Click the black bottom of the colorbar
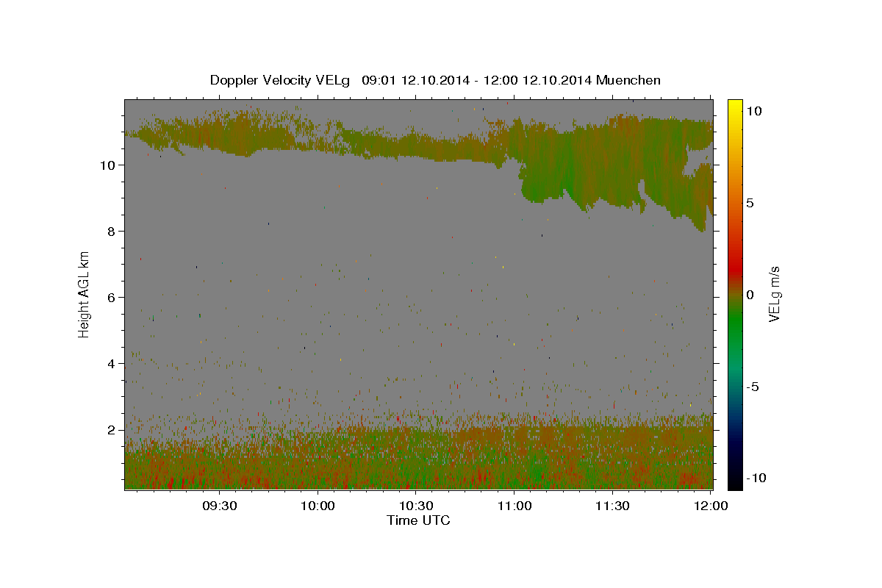This screenshot has width=882, height=588. (735, 485)
